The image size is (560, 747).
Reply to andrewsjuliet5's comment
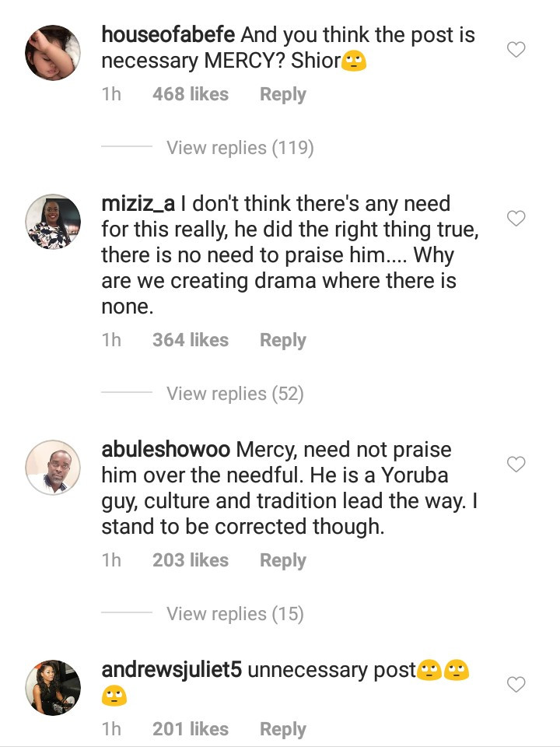coord(282,730)
